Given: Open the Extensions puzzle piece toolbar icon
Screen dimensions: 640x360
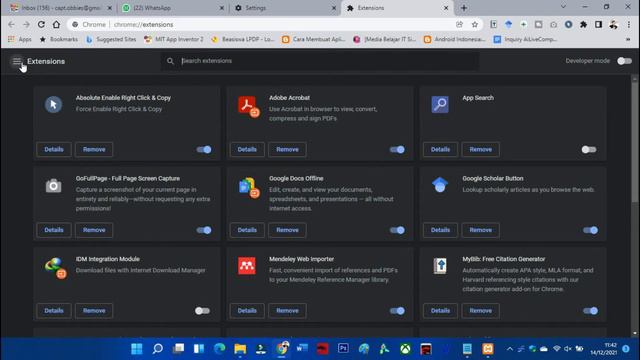Looking at the screenshot, I should click(583, 24).
